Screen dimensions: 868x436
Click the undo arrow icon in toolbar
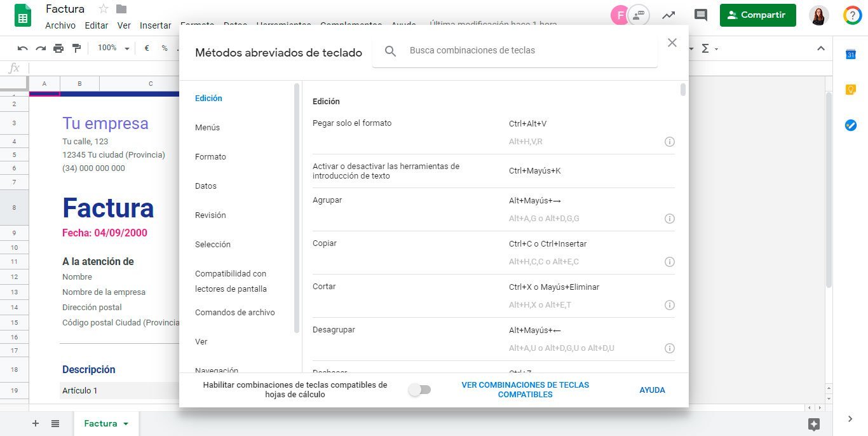[23, 48]
